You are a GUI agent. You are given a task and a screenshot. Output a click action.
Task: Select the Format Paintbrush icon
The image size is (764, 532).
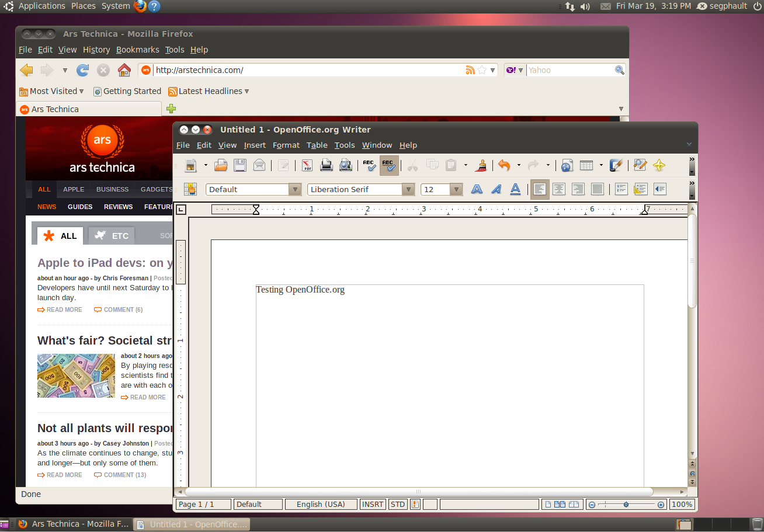[x=481, y=166]
